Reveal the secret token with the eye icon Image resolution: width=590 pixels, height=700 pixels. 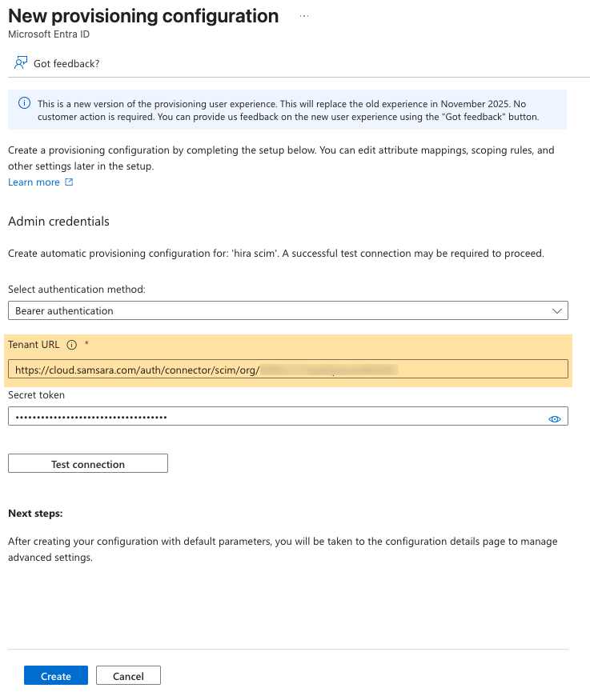click(555, 418)
